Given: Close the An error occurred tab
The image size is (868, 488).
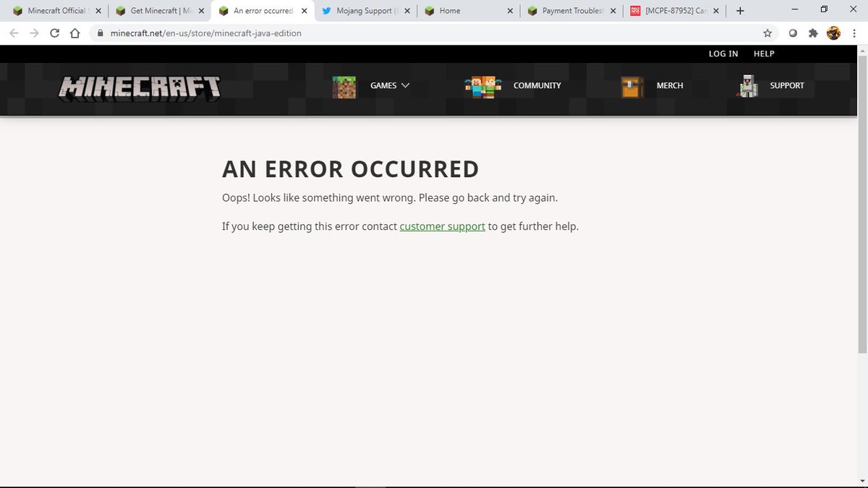Looking at the screenshot, I should (305, 11).
